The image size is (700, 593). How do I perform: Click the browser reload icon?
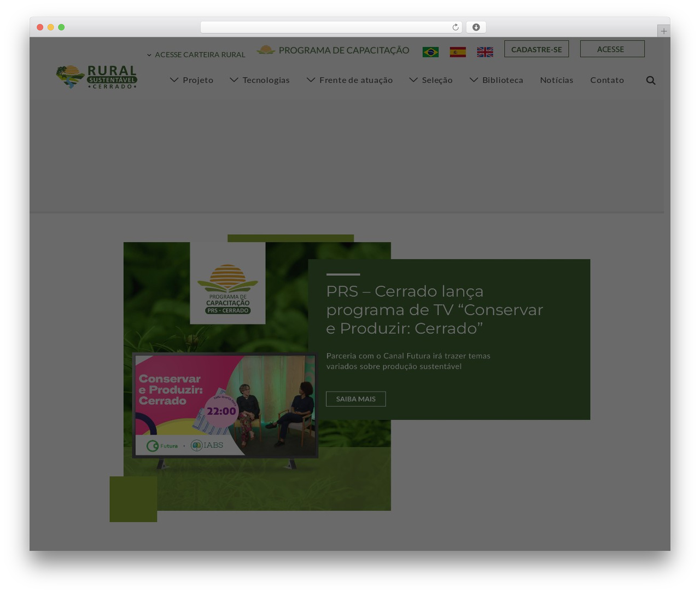(456, 27)
